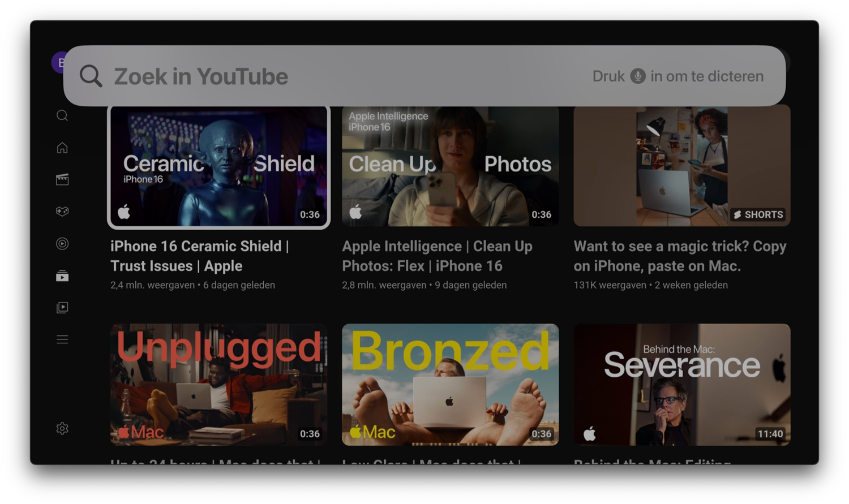Image resolution: width=849 pixels, height=504 pixels.
Task: Play the Bronzed Mac video thumbnail
Action: 450,385
